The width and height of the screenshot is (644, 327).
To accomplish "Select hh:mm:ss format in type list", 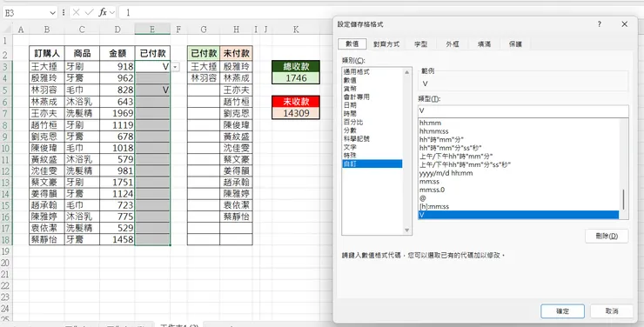I will click(519, 131).
